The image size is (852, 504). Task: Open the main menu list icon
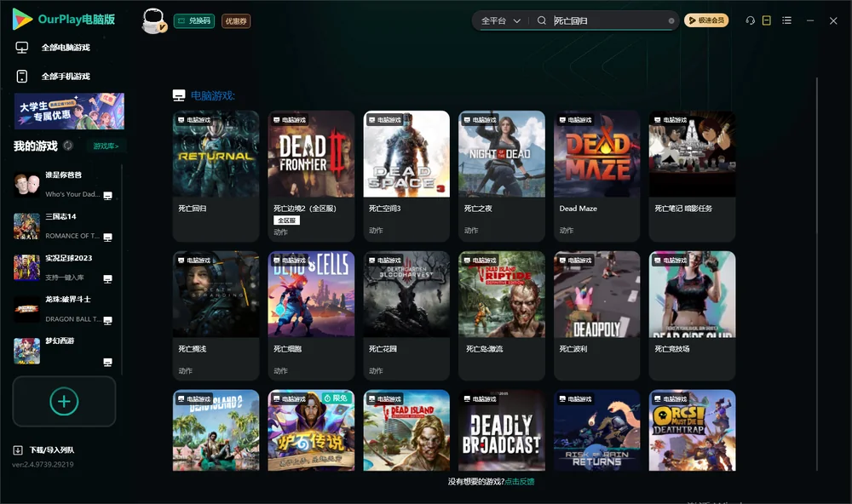point(786,20)
